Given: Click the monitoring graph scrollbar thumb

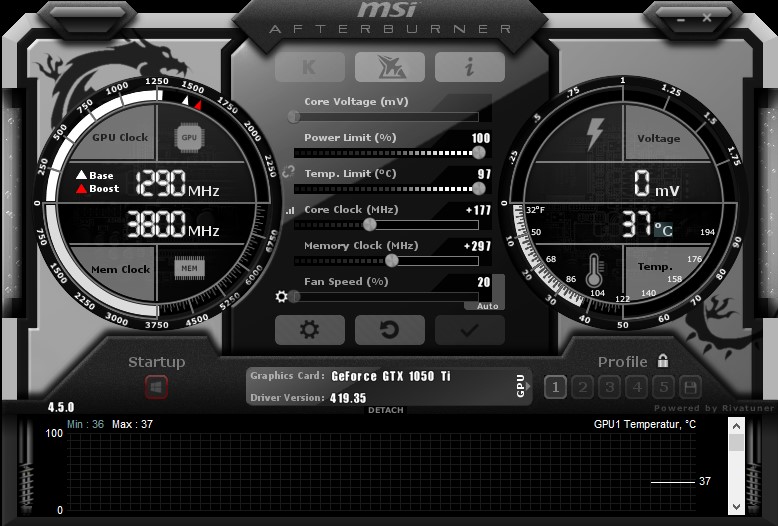Looking at the screenshot, I should click(736, 443).
